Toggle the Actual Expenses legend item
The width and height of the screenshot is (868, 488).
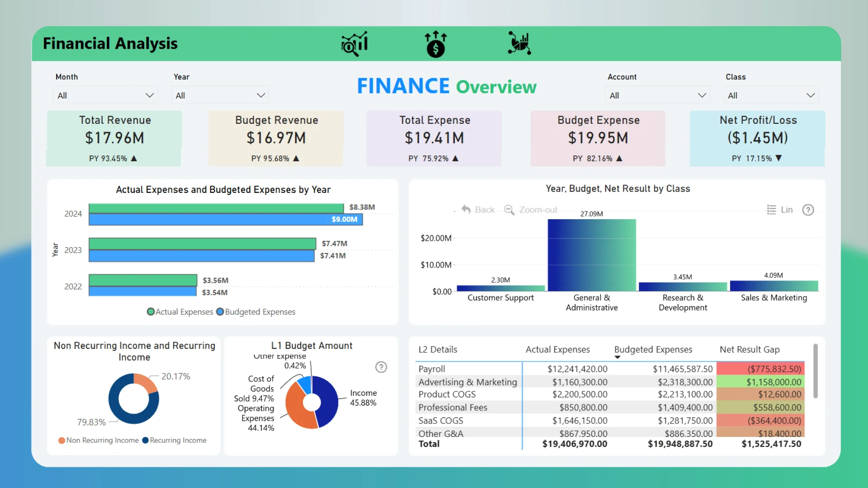(x=180, y=312)
